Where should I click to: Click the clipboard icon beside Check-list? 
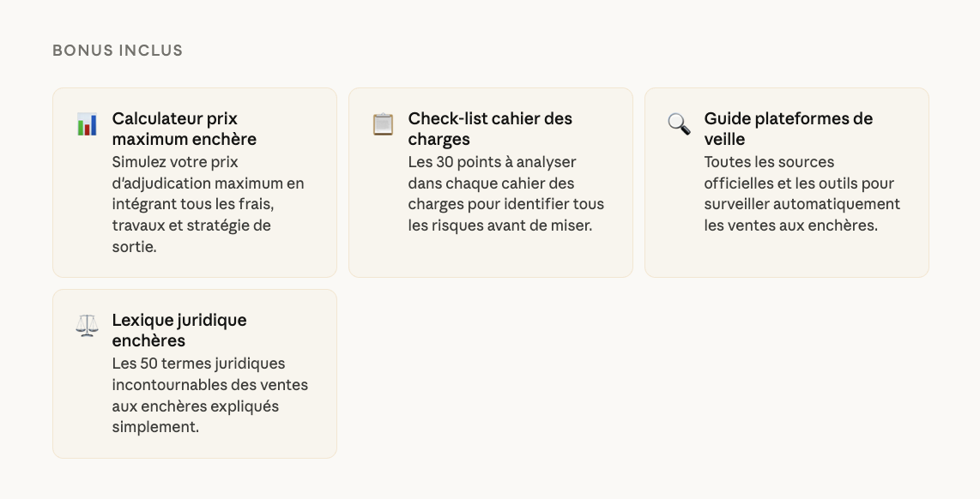[x=383, y=124]
